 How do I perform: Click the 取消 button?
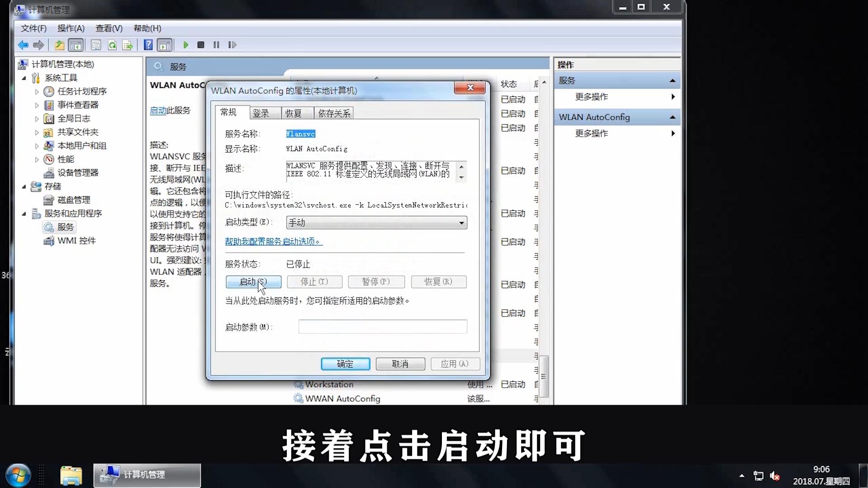pos(400,364)
